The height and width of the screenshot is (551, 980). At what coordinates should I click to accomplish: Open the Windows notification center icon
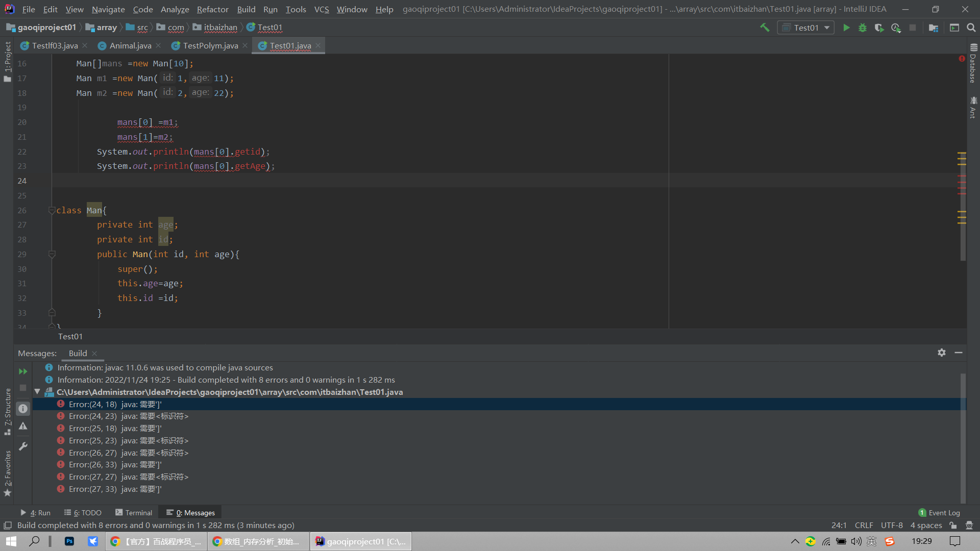pyautogui.click(x=955, y=541)
